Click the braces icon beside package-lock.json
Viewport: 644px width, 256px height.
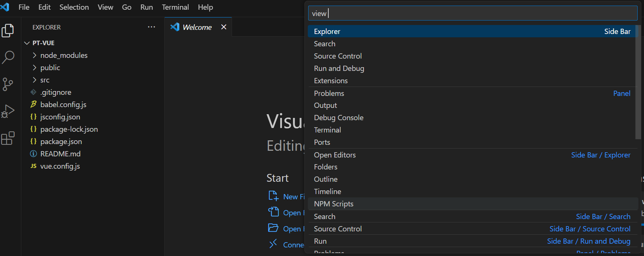point(33,129)
